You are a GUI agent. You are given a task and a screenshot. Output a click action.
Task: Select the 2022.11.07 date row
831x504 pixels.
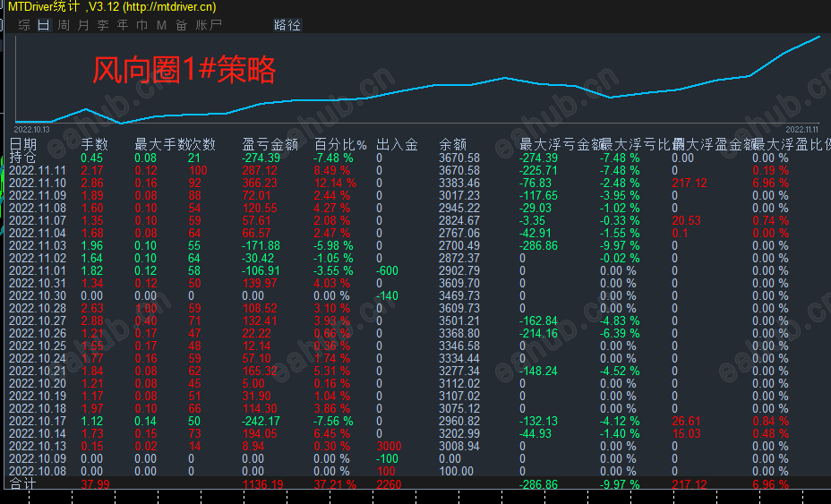[38, 220]
